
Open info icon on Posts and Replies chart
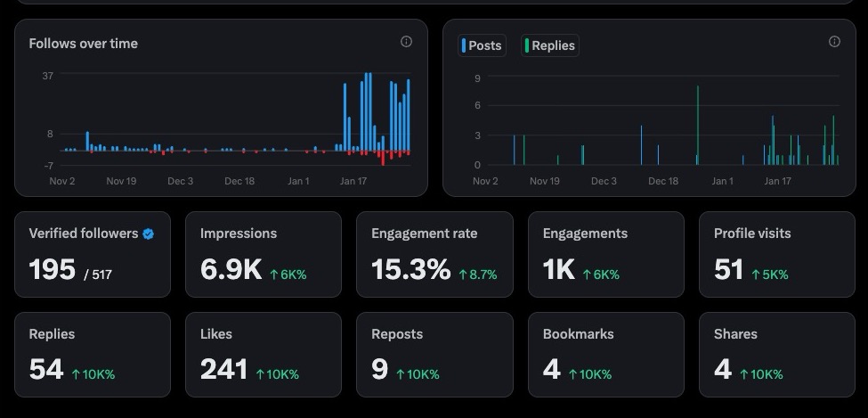pyautogui.click(x=834, y=42)
